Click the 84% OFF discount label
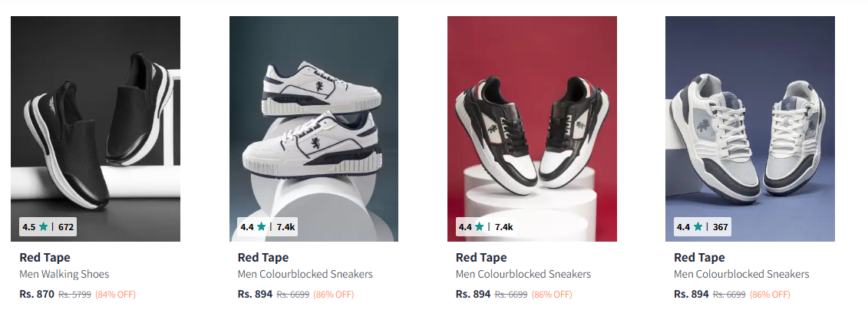The height and width of the screenshot is (323, 868). click(x=115, y=295)
